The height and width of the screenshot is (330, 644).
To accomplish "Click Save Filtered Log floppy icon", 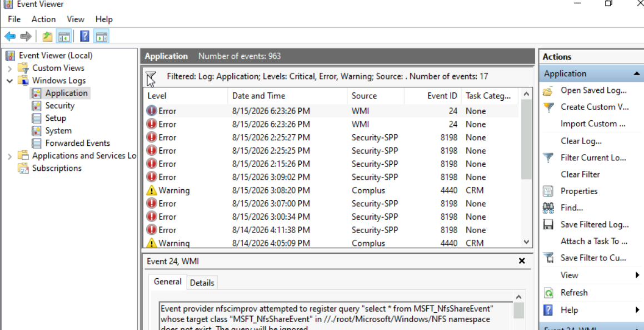I will click(548, 225).
